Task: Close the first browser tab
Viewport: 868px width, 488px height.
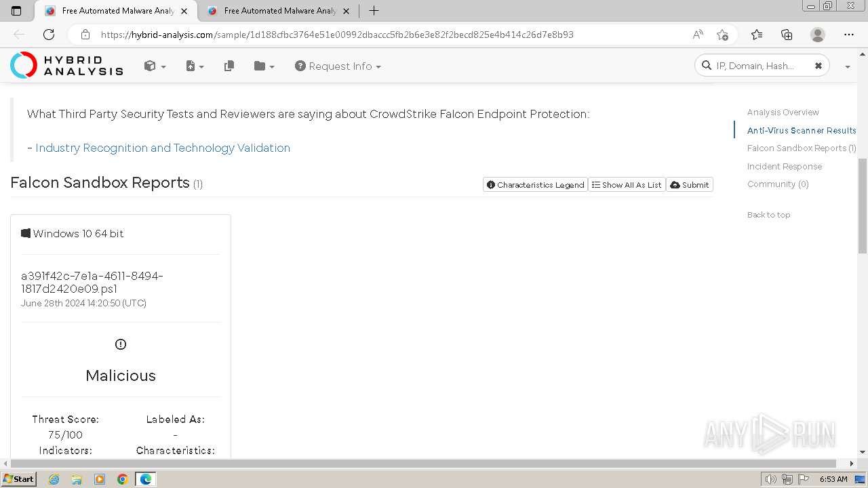Action: point(184,11)
